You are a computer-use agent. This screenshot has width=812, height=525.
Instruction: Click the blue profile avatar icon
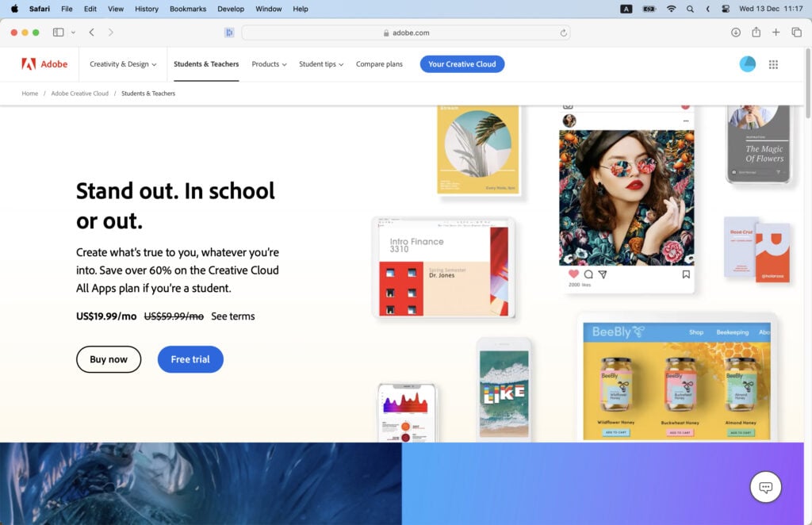click(747, 64)
